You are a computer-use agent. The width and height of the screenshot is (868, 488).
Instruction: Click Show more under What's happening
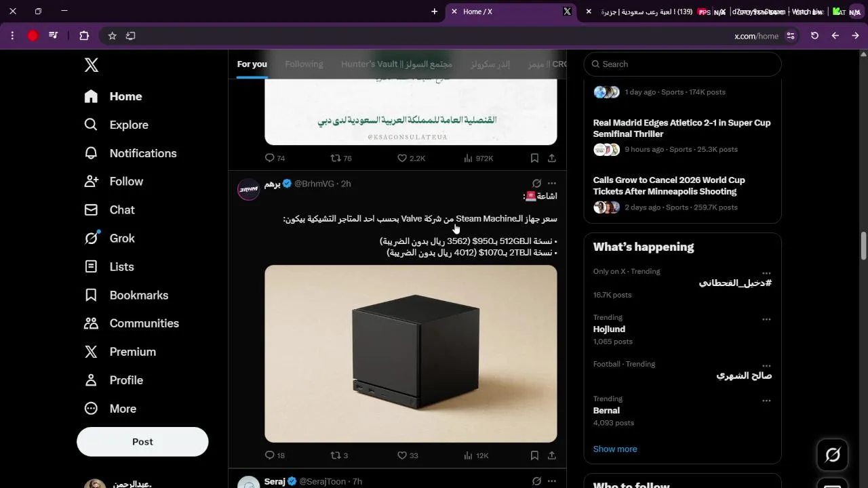(x=615, y=449)
